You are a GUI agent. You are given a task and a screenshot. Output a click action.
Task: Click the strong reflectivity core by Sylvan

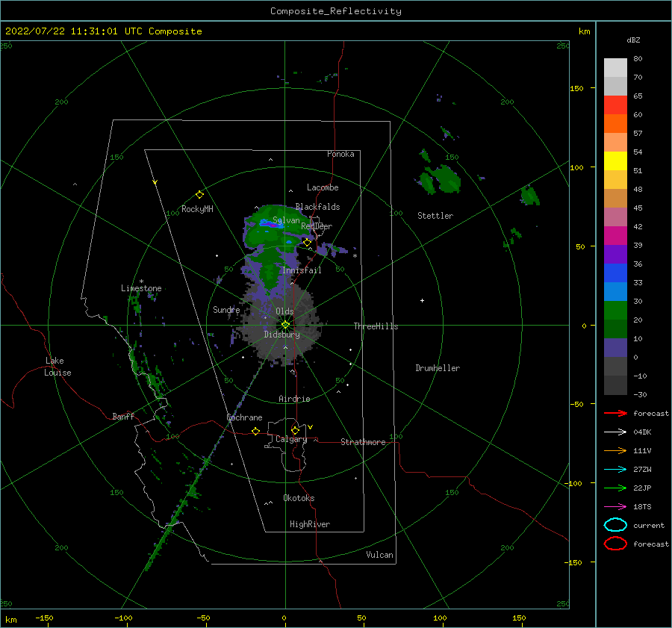pos(271,223)
